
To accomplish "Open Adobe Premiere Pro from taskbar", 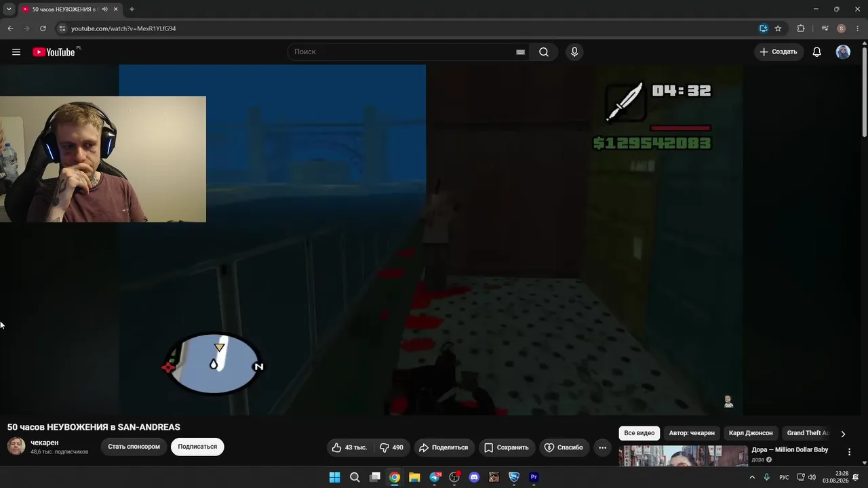I will (534, 477).
